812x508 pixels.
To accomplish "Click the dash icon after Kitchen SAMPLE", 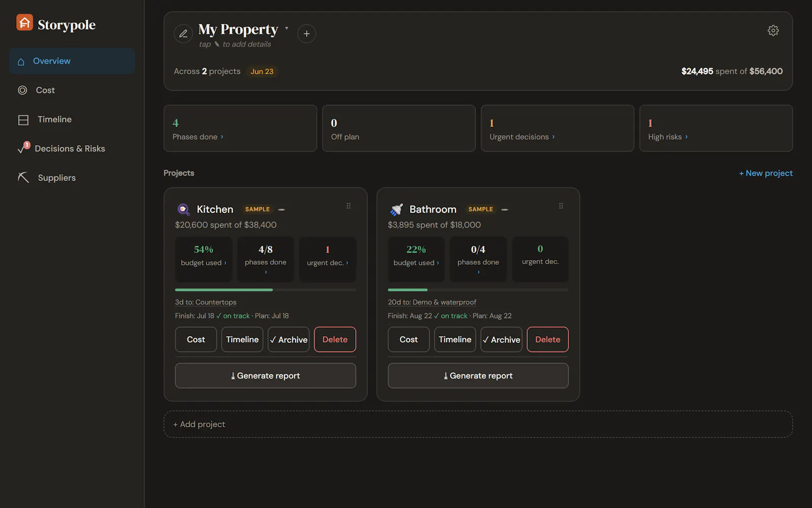I will [282, 210].
